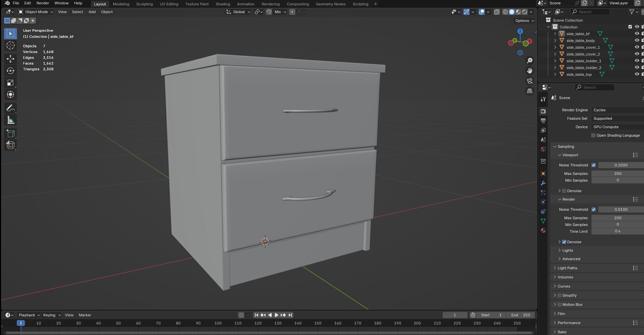The height and width of the screenshot is (335, 644).
Task: Select the Move tool
Action: tap(10, 59)
